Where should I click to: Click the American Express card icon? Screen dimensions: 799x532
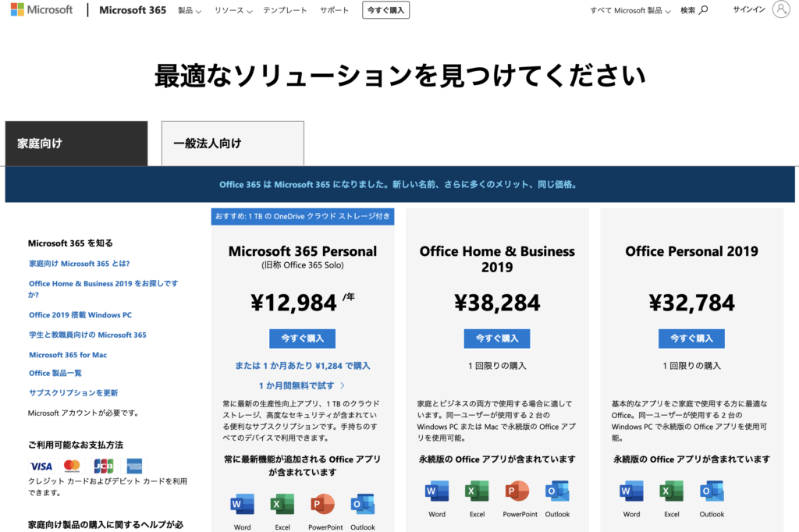coord(134,466)
